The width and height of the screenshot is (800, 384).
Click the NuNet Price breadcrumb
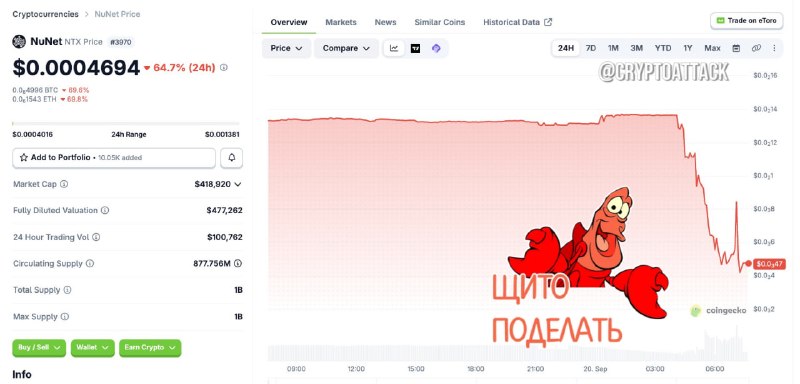tap(117, 14)
